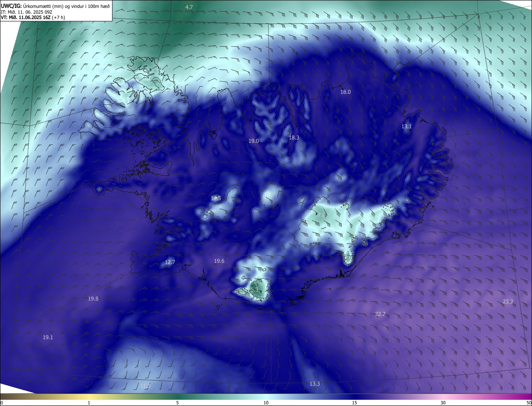Click the 19.1 value label

click(x=48, y=338)
